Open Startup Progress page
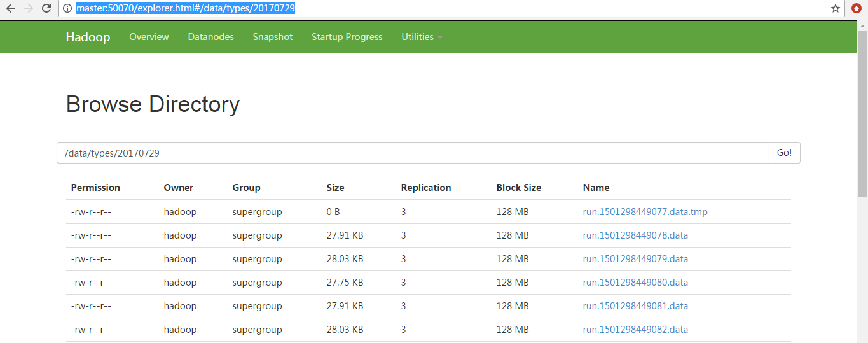868x343 pixels. [x=347, y=37]
